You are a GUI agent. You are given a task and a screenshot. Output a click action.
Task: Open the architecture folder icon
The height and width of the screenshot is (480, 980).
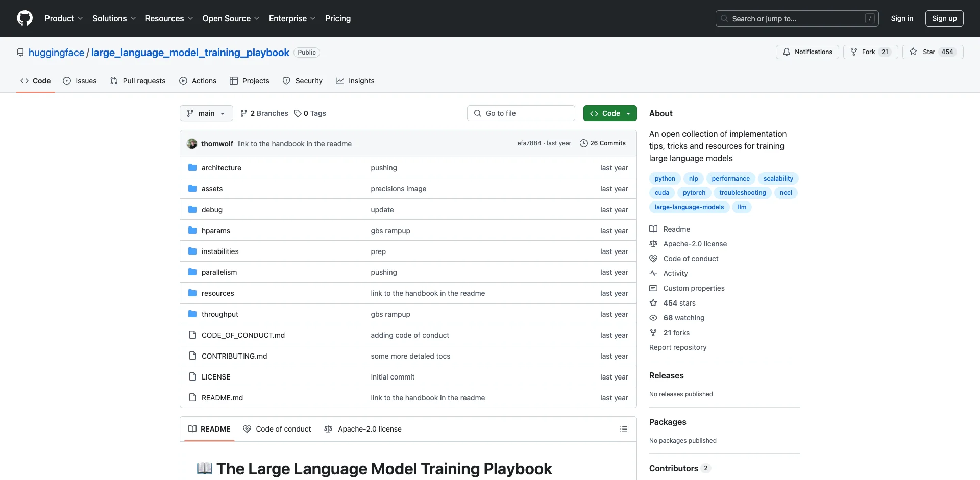tap(192, 168)
